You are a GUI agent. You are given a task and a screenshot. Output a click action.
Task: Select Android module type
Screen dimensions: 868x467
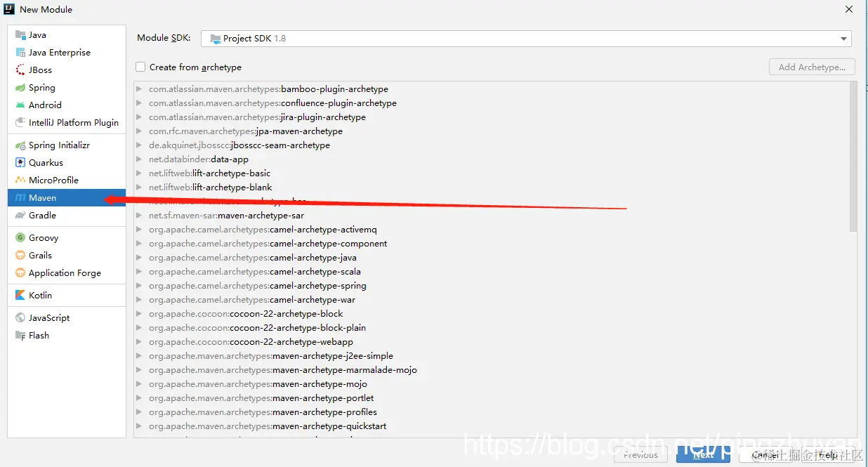(67, 105)
